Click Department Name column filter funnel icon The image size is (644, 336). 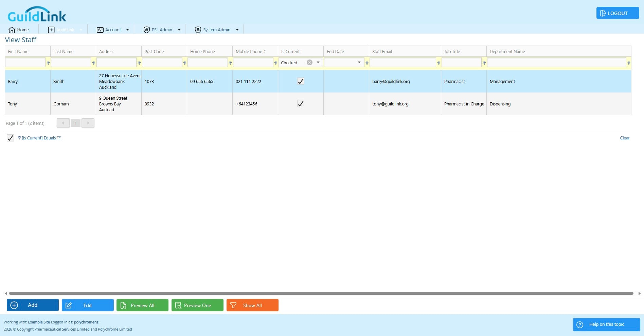click(629, 63)
